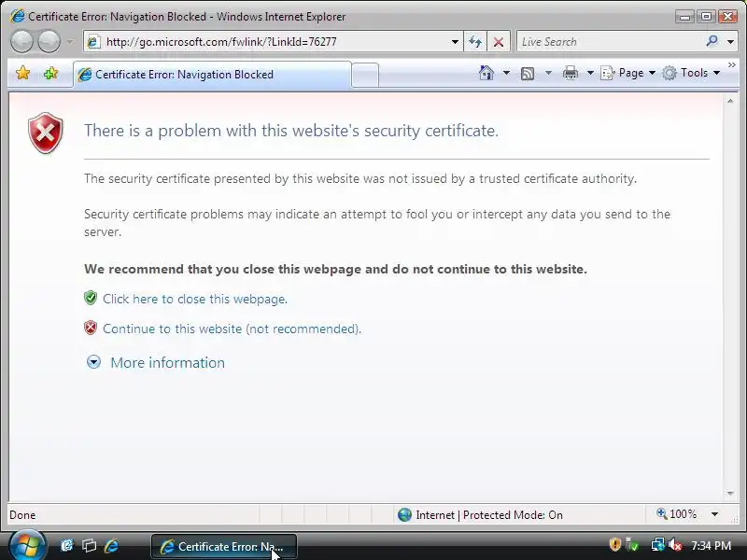Expand the address bar history dropdown
This screenshot has height=560, width=747.
pos(455,42)
